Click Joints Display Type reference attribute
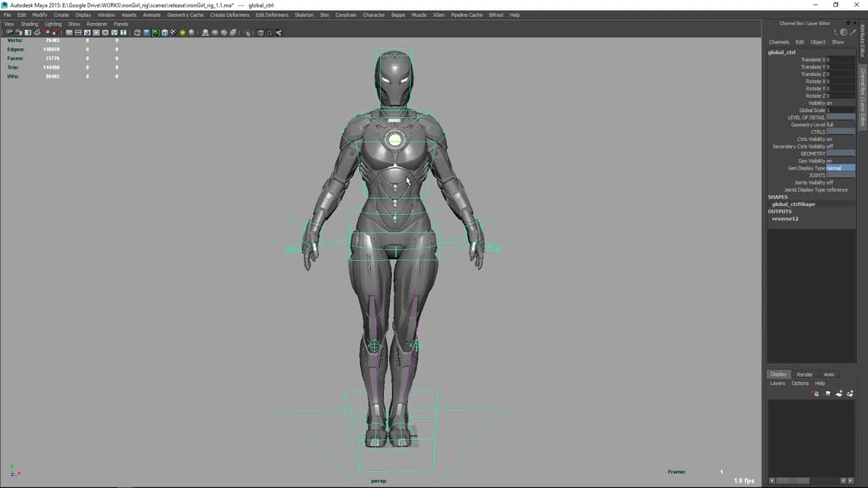The width and height of the screenshot is (868, 488). [x=816, y=190]
